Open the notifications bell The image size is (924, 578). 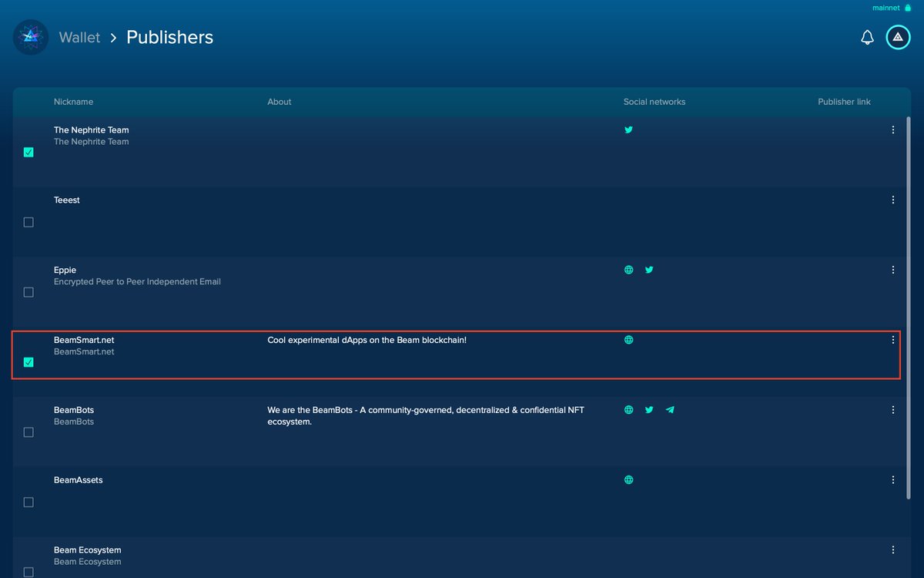867,37
